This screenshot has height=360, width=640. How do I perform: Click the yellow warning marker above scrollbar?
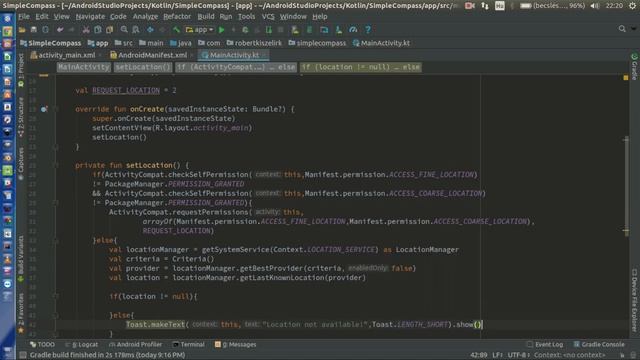click(626, 77)
